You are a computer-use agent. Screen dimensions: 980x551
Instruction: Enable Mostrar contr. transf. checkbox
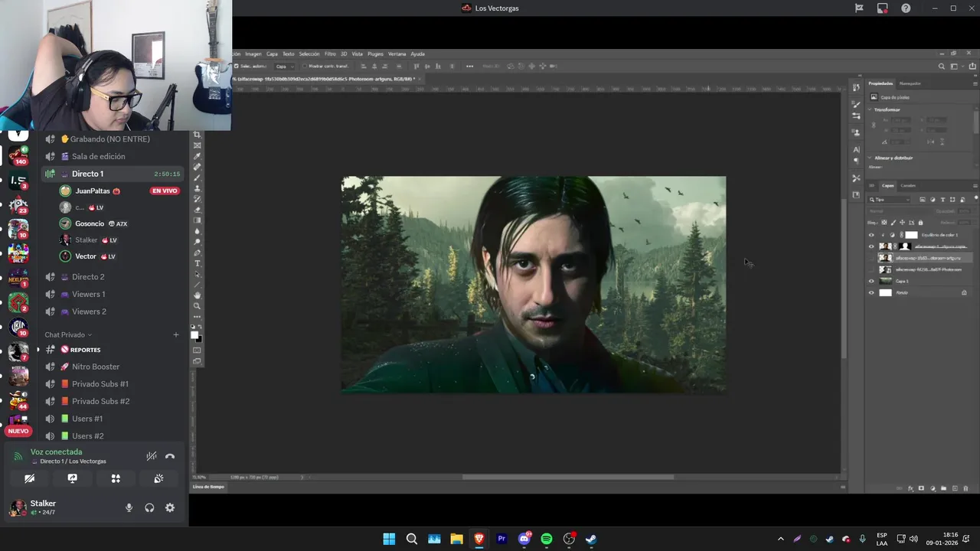(305, 67)
